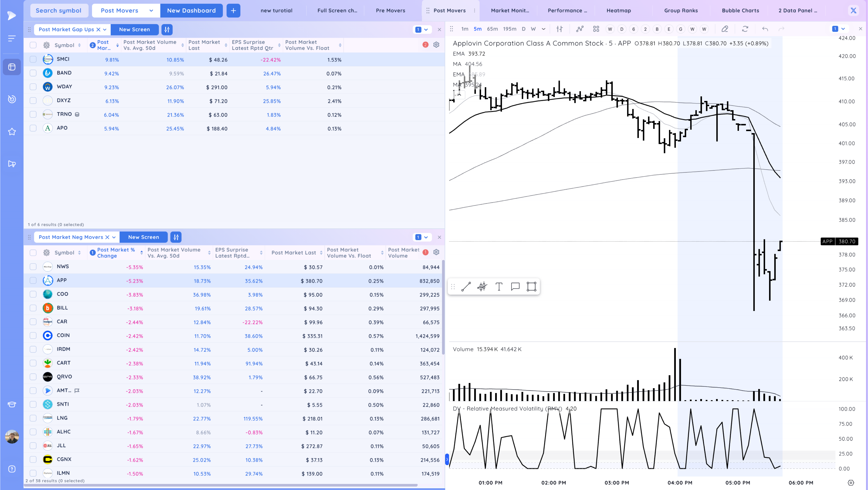Expand the Post Movers dashboard dropdown
The image size is (868, 490).
(151, 10)
